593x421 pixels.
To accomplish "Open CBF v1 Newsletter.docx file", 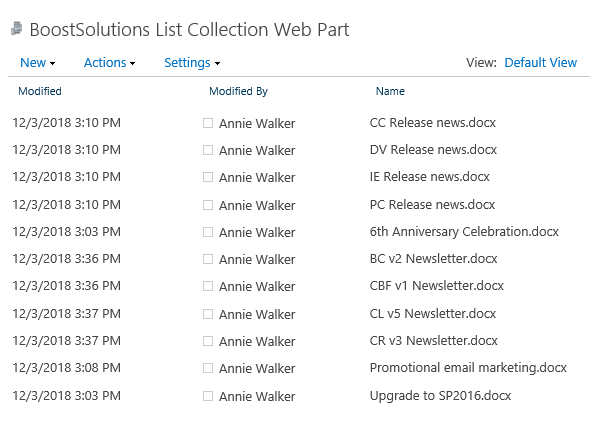I will pos(437,286).
